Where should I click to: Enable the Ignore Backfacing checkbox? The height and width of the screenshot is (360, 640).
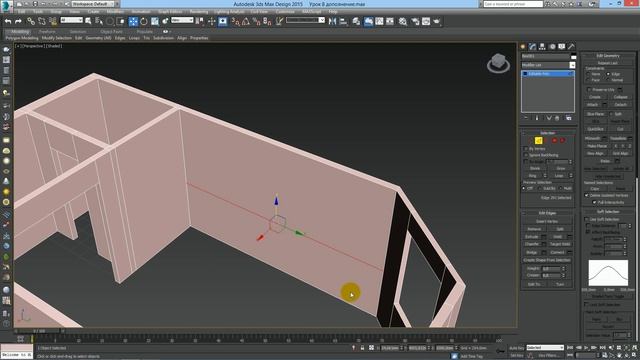(x=526, y=155)
